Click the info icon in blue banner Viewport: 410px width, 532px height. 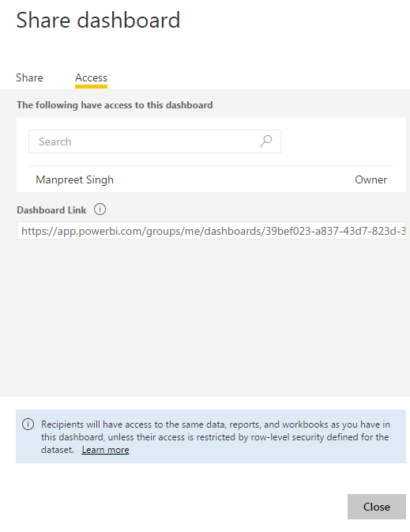click(28, 424)
